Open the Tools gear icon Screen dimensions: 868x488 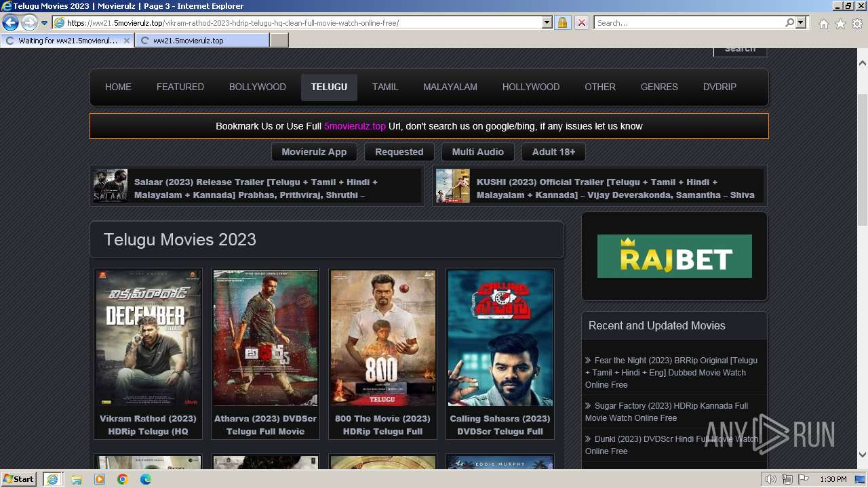(857, 24)
